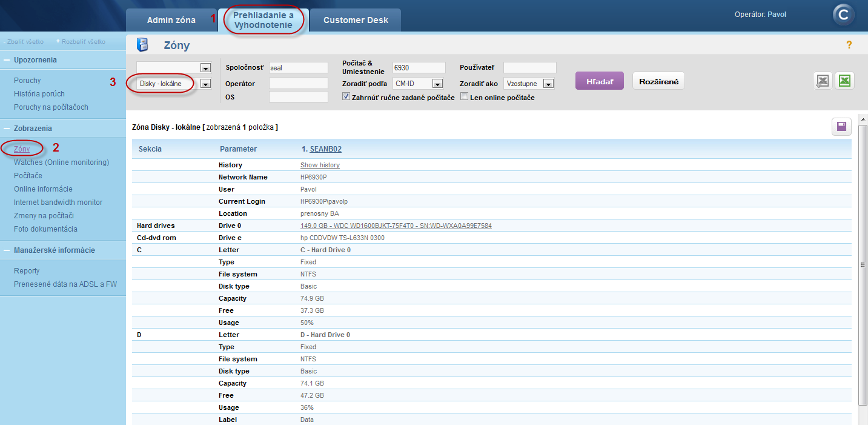868x425 pixels.
Task: Switch to Prehliadanie a Vyhodnotenie tab
Action: 263,20
